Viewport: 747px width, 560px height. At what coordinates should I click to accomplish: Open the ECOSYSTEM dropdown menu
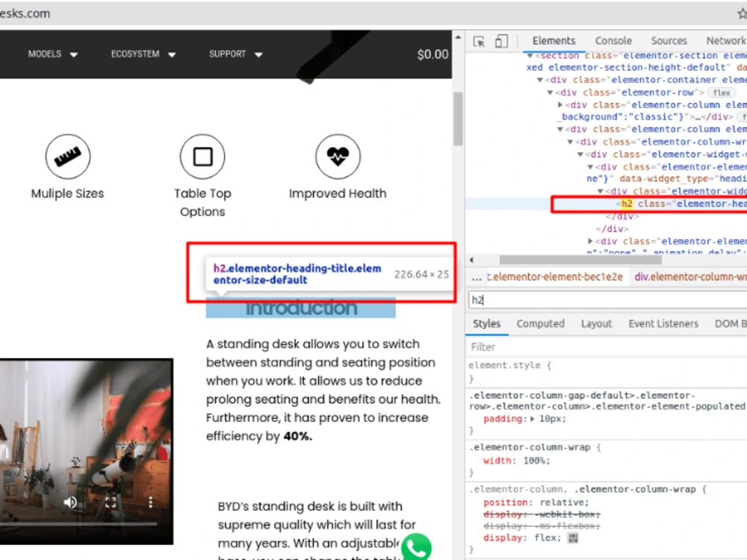click(143, 55)
